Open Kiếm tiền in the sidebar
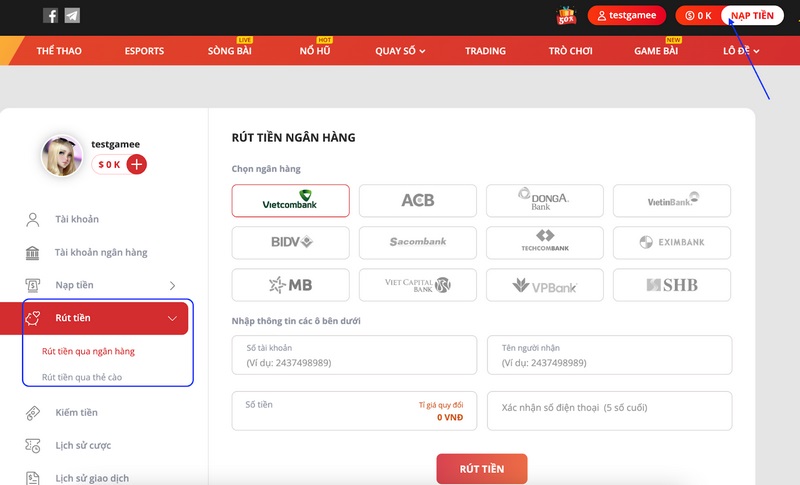Viewport: 800px width, 485px height. pyautogui.click(x=76, y=412)
